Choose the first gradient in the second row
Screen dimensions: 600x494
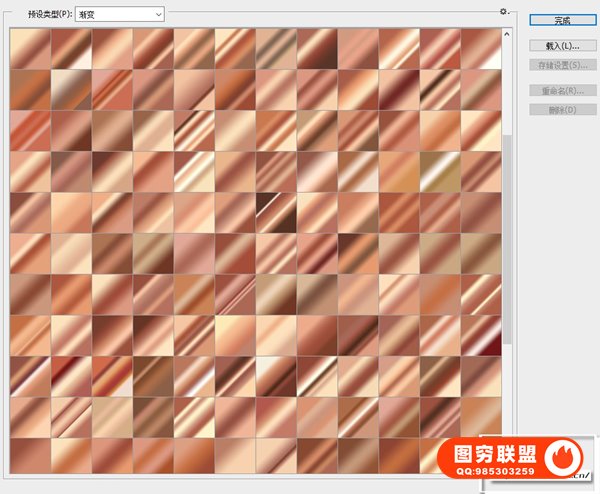click(30, 89)
